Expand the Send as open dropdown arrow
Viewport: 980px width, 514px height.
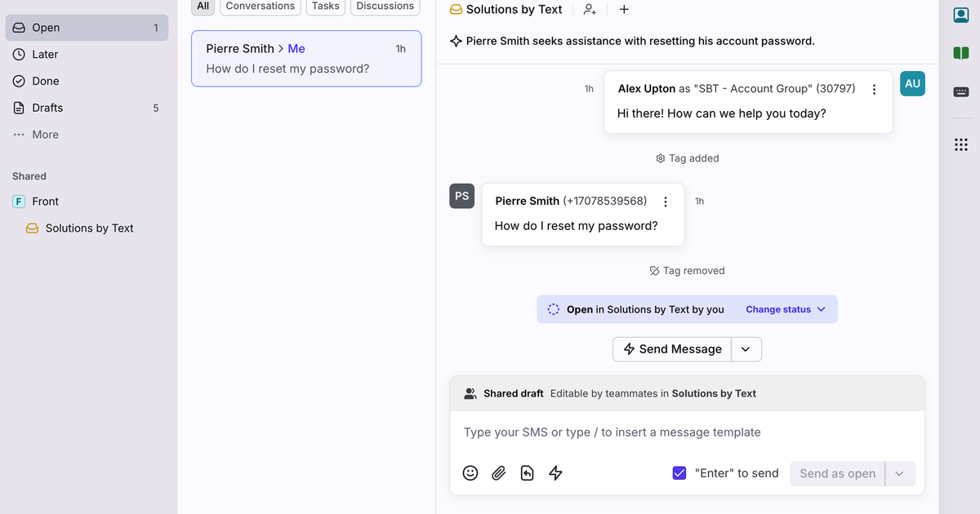(x=900, y=473)
